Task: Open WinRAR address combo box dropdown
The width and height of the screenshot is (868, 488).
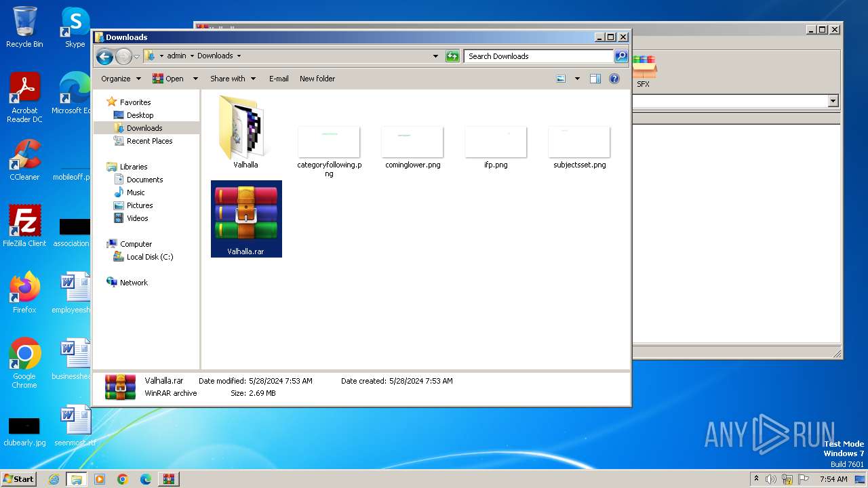Action: (833, 101)
